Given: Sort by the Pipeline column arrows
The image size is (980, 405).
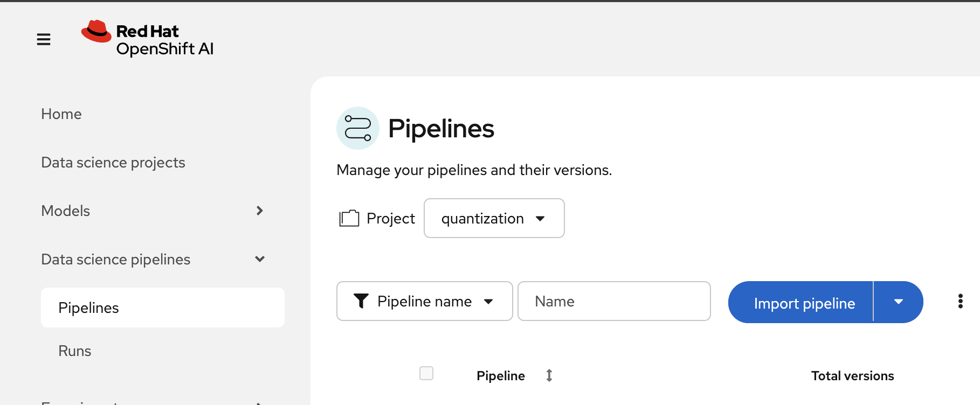Looking at the screenshot, I should click(549, 375).
